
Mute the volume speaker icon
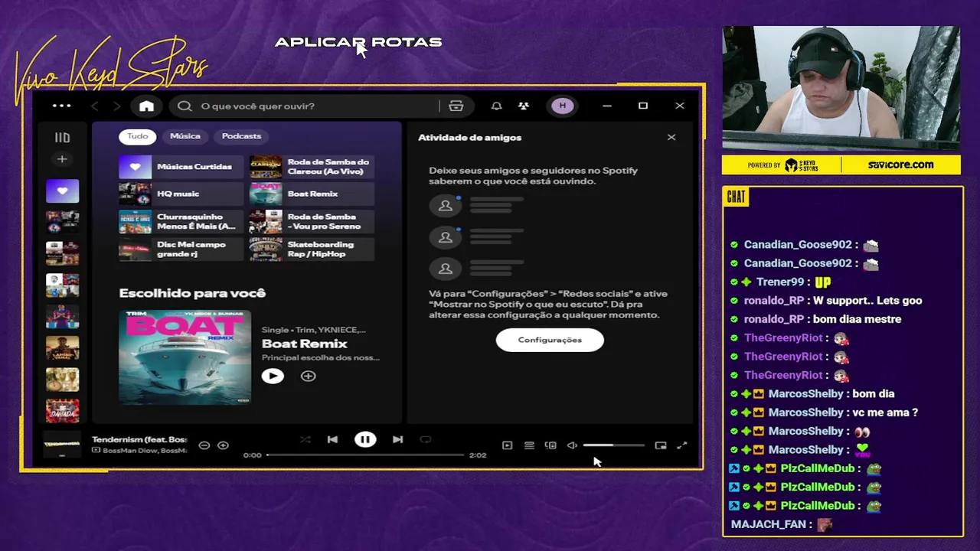(572, 445)
